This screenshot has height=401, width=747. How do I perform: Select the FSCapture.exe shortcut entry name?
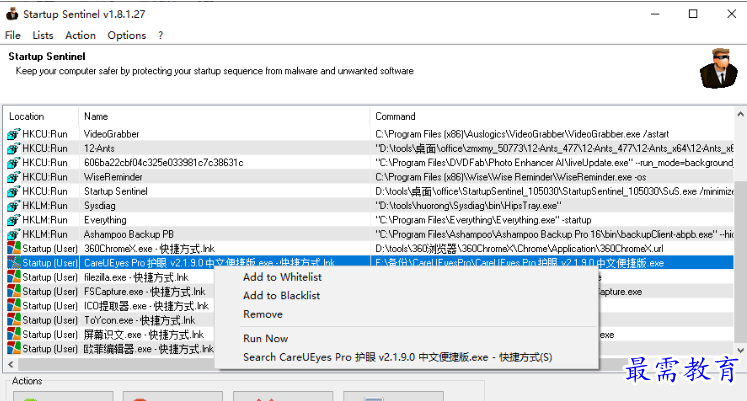(145, 291)
